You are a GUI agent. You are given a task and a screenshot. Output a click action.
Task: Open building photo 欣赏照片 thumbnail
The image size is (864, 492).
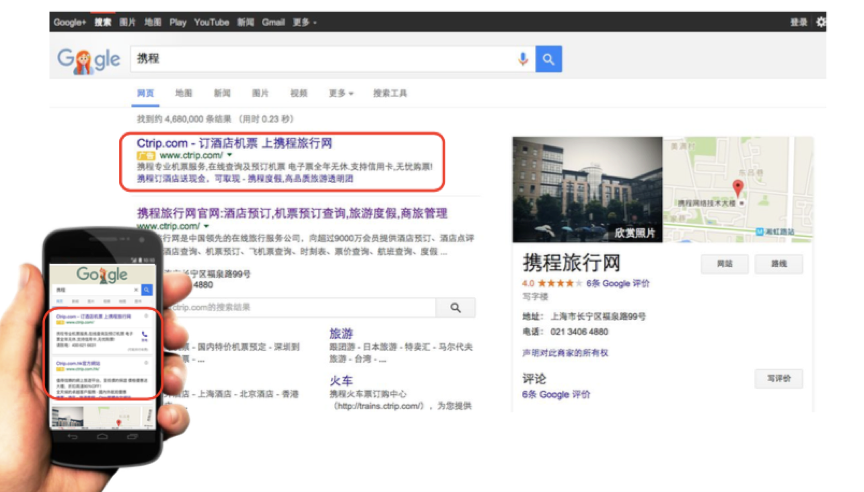587,190
